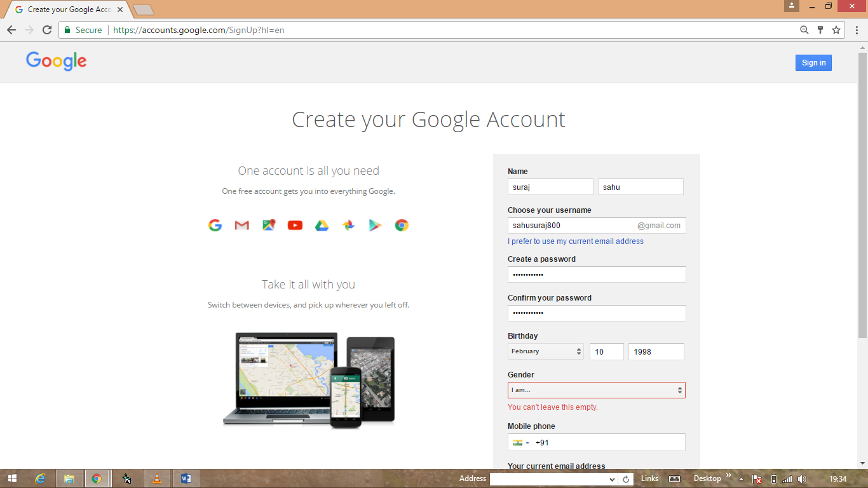This screenshot has height=488, width=868.
Task: Close the 'Create your Google Account' tab
Action: point(120,10)
